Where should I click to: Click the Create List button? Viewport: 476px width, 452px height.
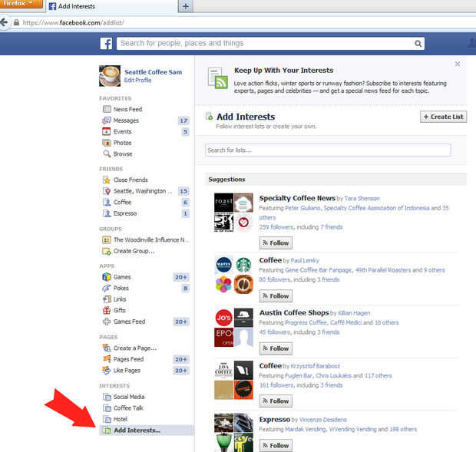443,117
